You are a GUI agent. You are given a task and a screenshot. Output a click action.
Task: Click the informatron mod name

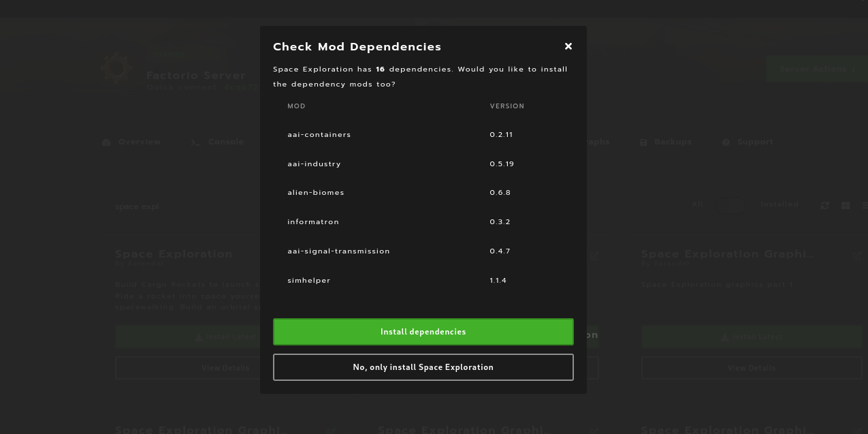tap(313, 222)
